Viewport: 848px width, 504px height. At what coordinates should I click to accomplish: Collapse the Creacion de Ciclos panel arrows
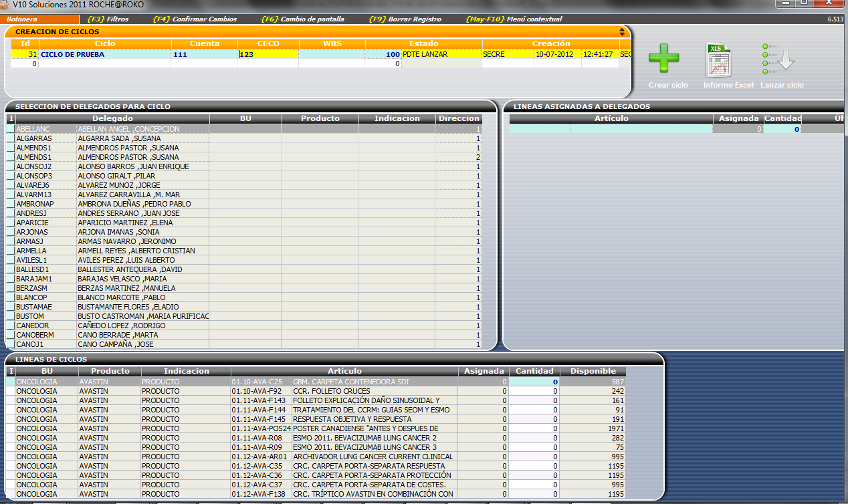(x=622, y=31)
